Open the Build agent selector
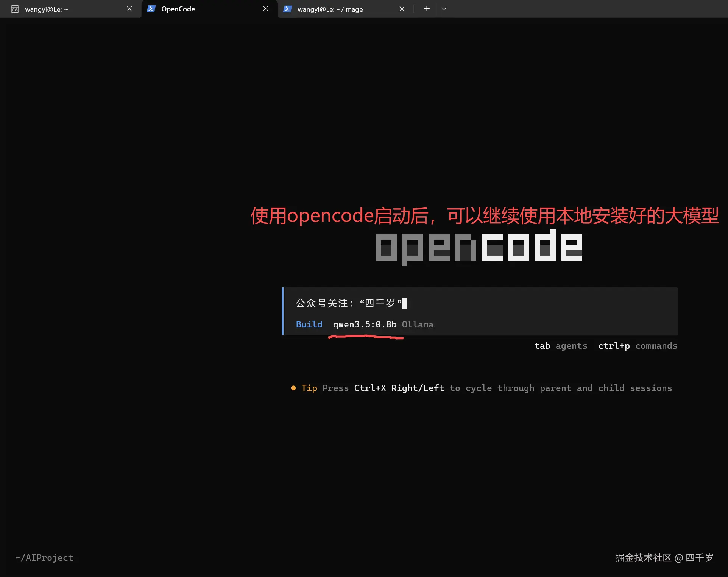 point(309,324)
